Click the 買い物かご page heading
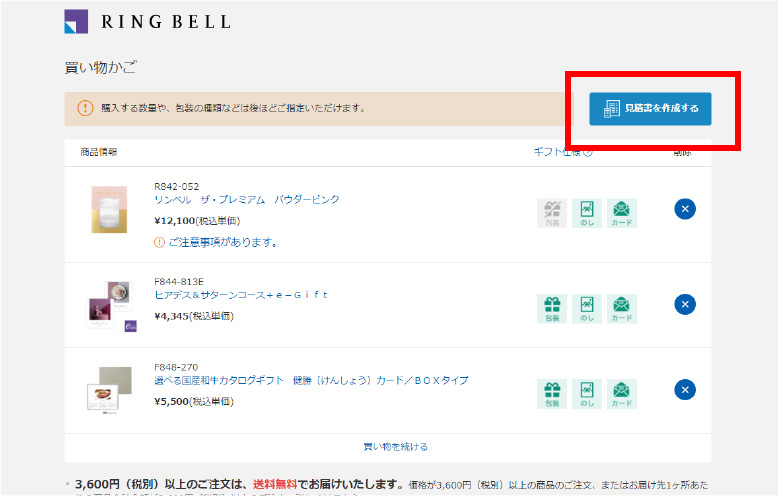Image resolution: width=779 pixels, height=496 pixels. pyautogui.click(x=100, y=67)
